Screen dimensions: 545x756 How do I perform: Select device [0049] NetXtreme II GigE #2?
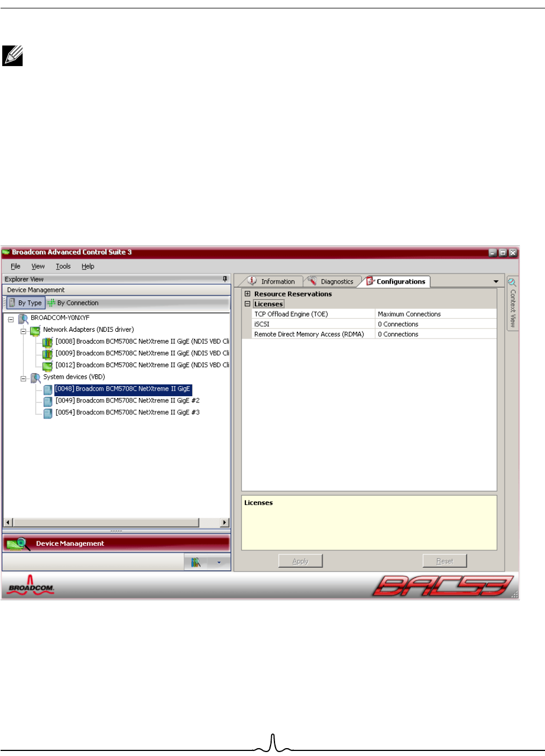pos(128,401)
